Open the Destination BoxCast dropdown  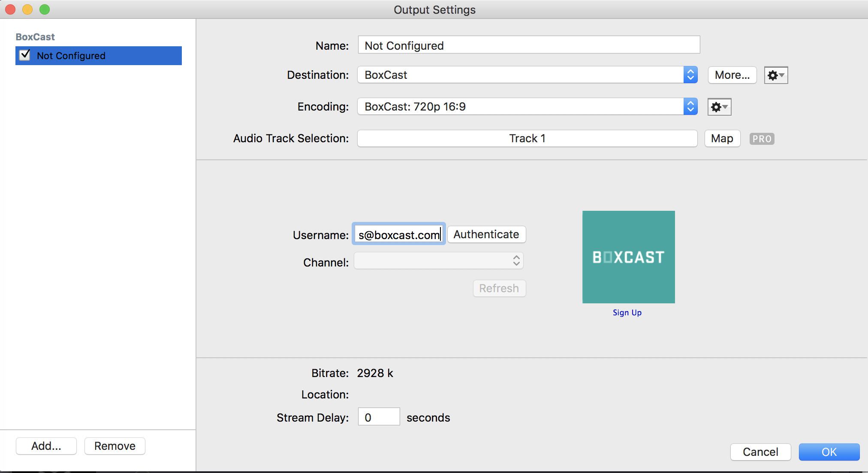pos(527,75)
